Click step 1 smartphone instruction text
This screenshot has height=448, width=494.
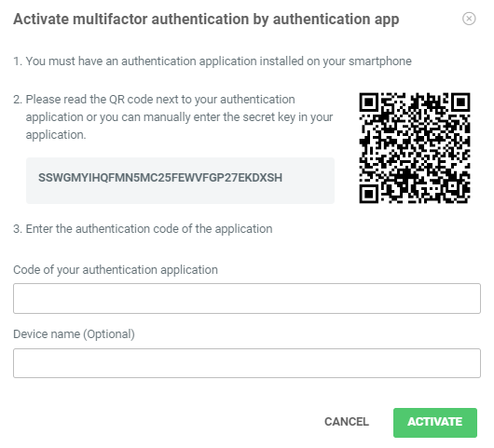click(213, 61)
